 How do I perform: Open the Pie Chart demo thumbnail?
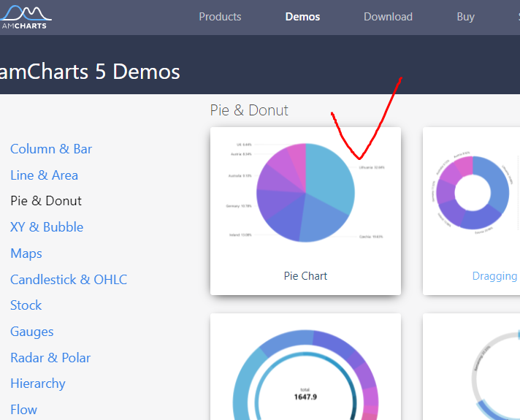(305, 193)
